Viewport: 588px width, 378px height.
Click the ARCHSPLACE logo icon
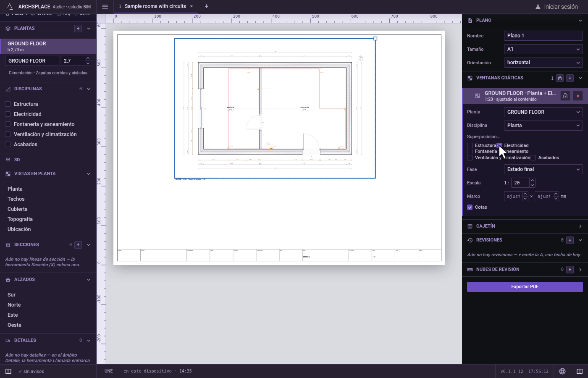point(10,6)
